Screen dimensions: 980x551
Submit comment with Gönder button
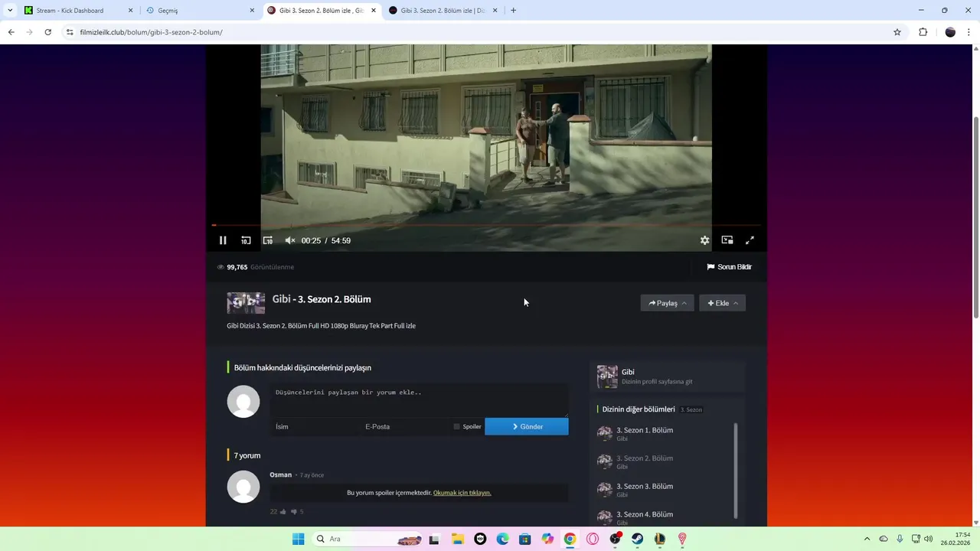pos(527,426)
